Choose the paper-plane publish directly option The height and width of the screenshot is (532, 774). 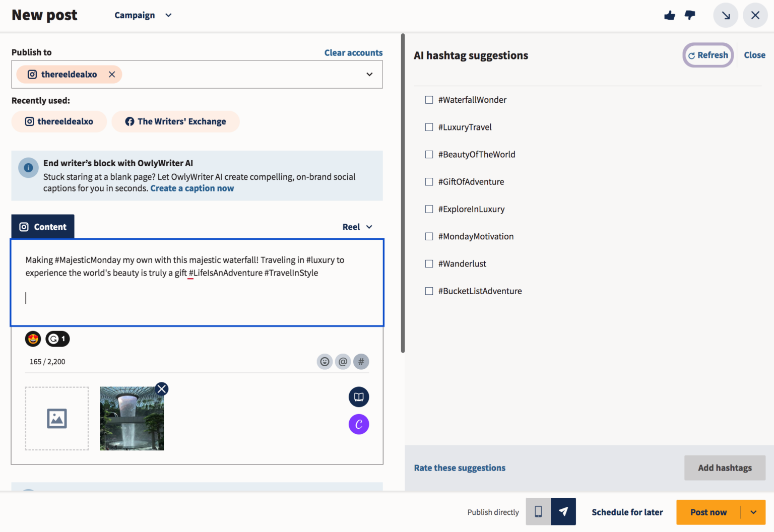(563, 512)
